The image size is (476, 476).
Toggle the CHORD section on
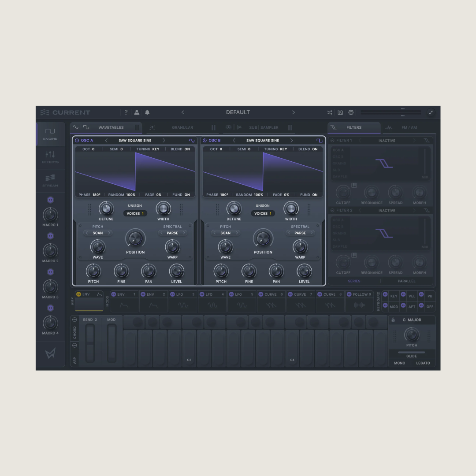click(x=74, y=320)
